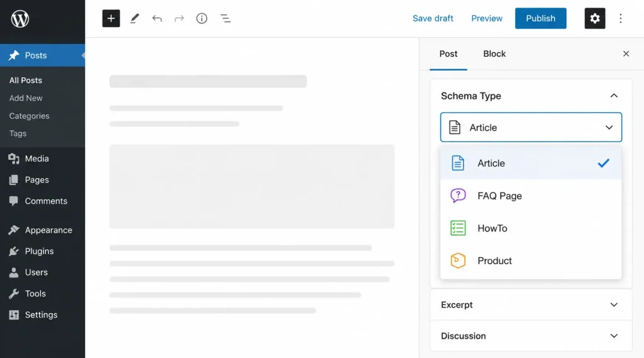Open the Pages menu label
Image resolution: width=644 pixels, height=358 pixels.
36,180
